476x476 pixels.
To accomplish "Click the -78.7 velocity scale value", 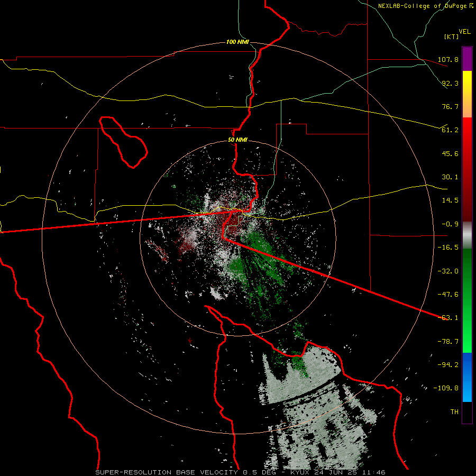I will click(448, 342).
